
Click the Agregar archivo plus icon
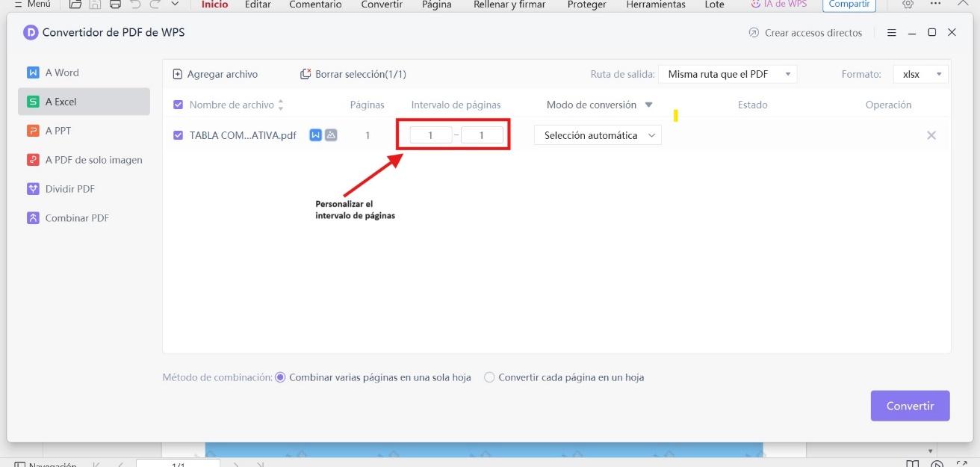[x=177, y=73]
